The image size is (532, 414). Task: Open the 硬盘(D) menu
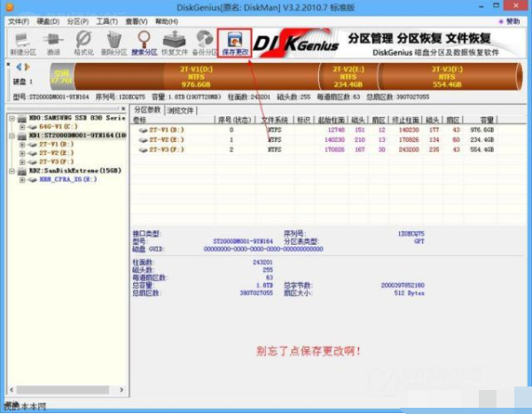click(x=48, y=21)
